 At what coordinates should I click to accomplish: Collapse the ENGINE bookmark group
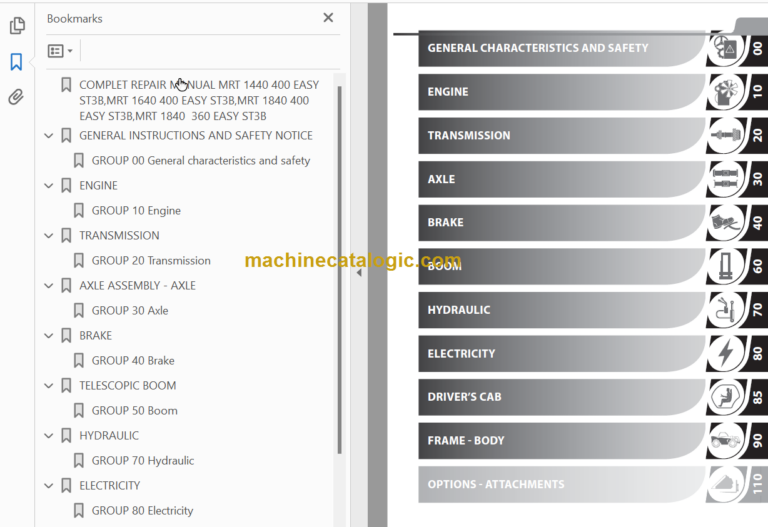tap(48, 186)
